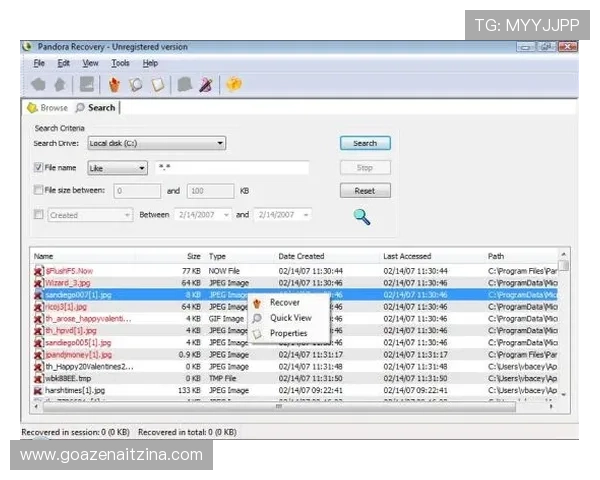Click the large blue magnifying glass icon
The width and height of the screenshot is (600, 480).
click(363, 216)
